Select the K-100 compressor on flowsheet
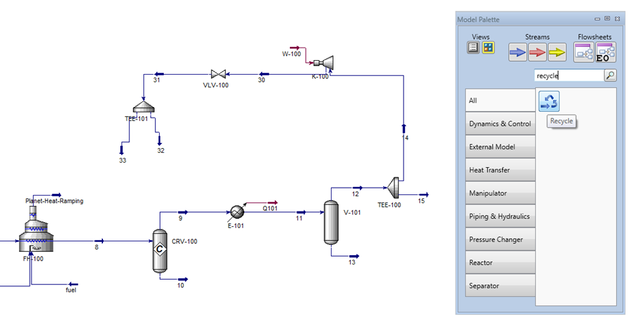The image size is (644, 320). (324, 63)
